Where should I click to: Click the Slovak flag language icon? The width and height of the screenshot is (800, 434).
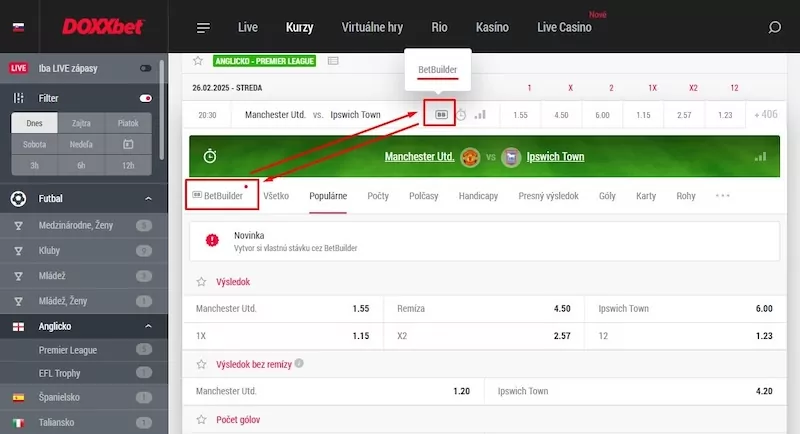[18, 27]
